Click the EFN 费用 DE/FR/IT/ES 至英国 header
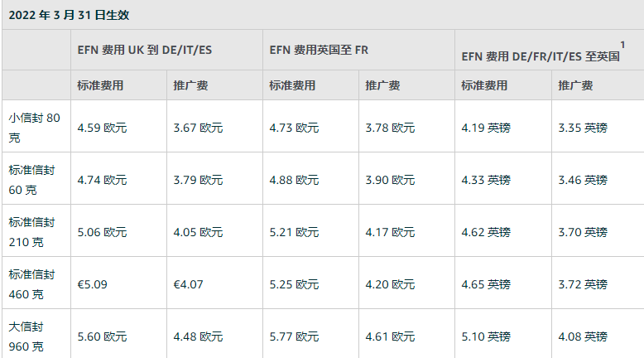 tap(541, 56)
